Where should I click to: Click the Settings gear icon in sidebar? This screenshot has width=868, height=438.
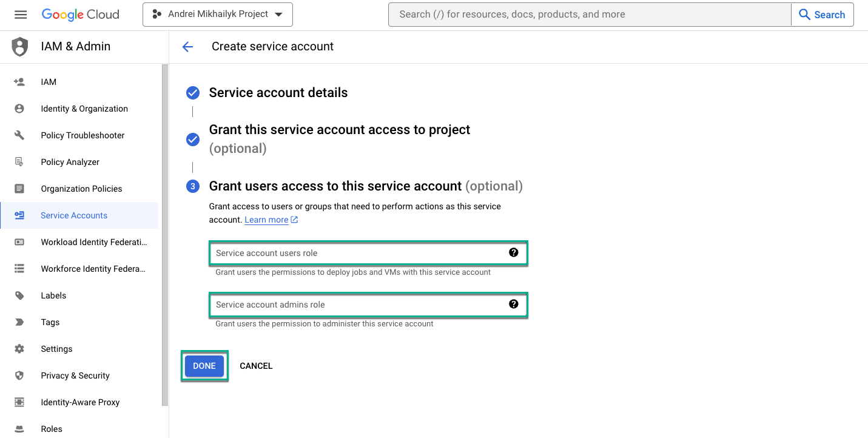coord(19,349)
